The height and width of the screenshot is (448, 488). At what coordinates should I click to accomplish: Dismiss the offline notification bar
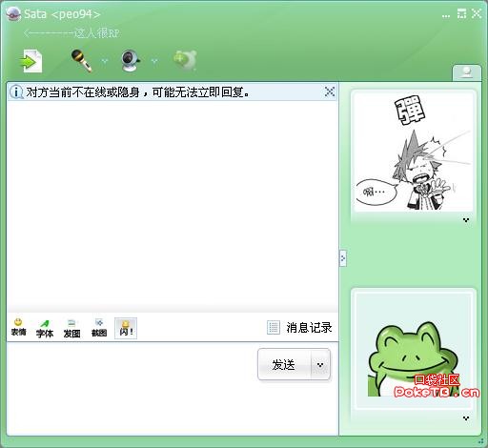pos(330,92)
